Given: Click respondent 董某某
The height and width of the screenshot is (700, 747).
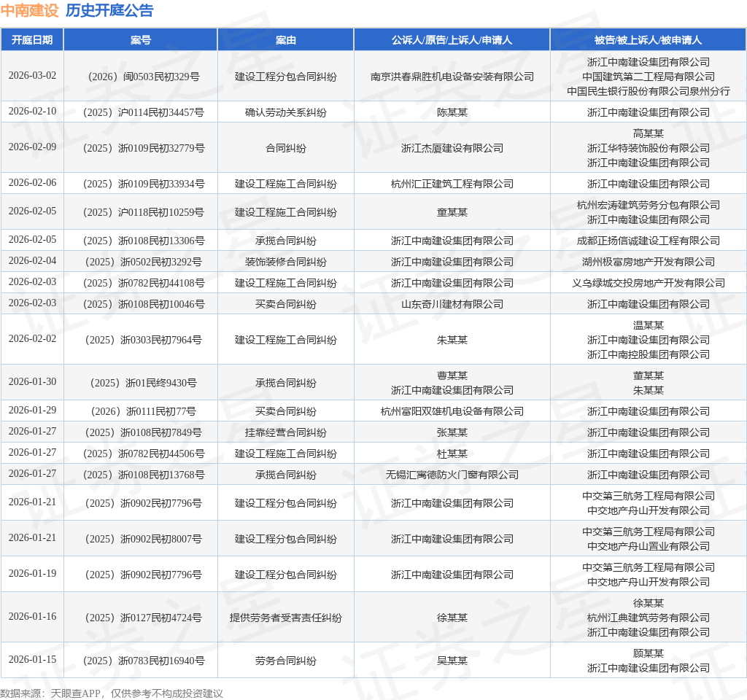Looking at the screenshot, I should click(649, 376).
